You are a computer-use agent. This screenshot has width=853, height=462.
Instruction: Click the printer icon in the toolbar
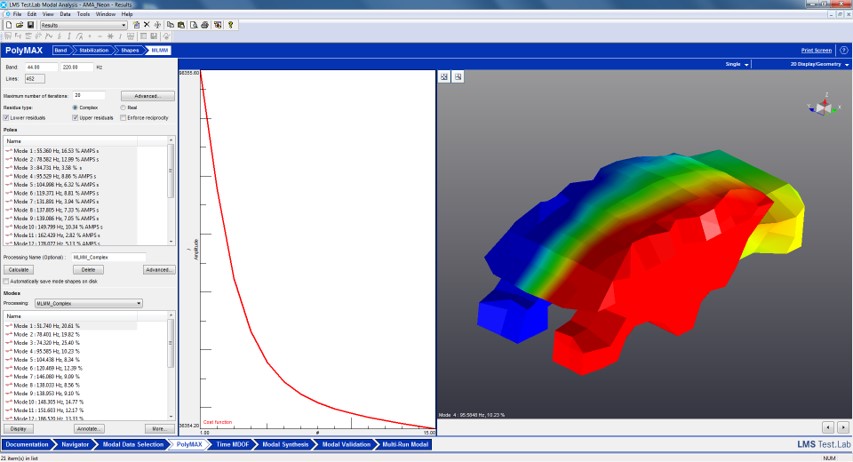(205, 25)
